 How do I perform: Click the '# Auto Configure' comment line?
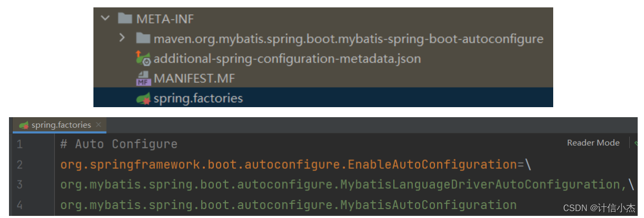pos(119,144)
